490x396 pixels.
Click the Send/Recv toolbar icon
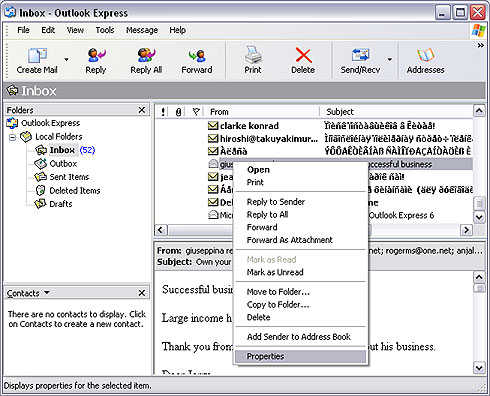pos(360,55)
